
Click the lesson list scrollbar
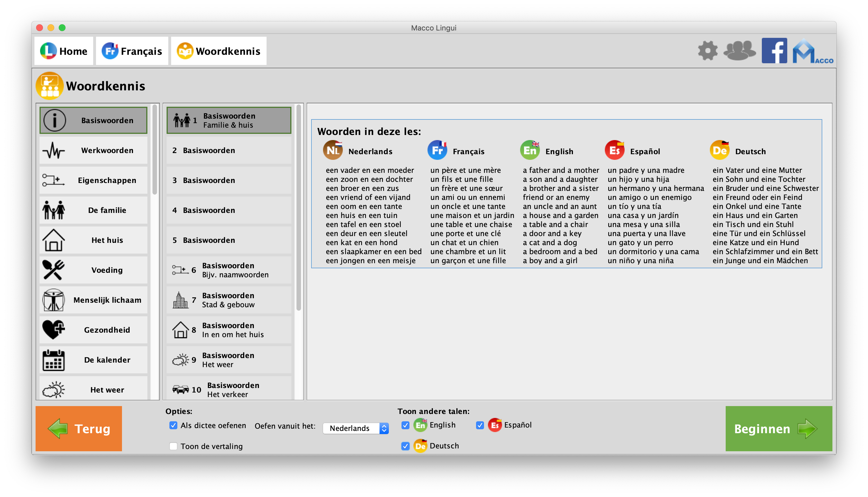coord(299,208)
